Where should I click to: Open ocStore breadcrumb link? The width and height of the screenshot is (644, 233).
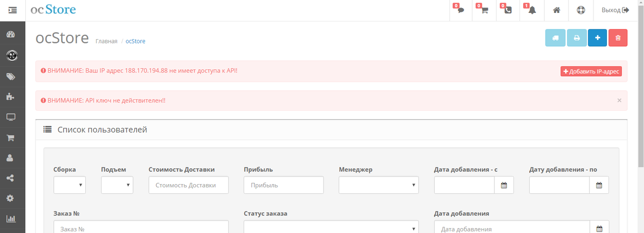click(135, 41)
